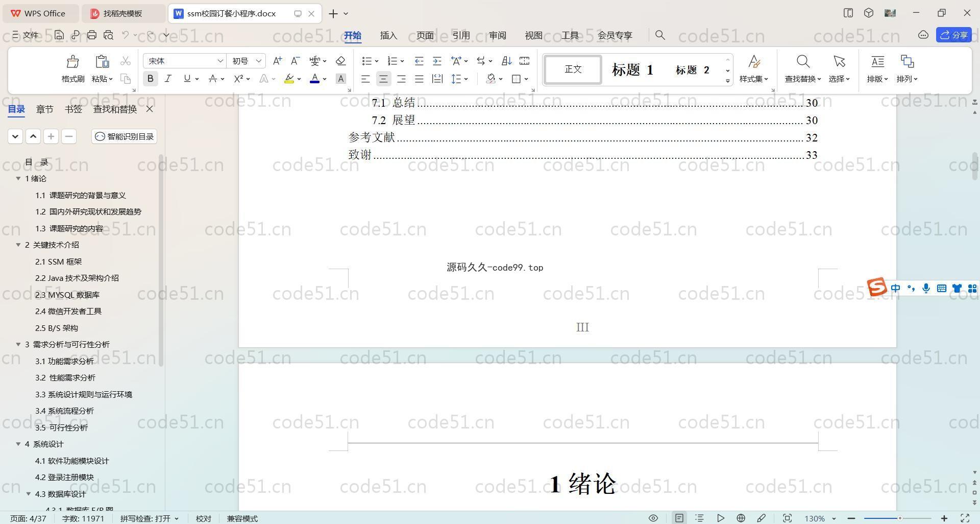Click 查找替换 button
The height and width of the screenshot is (524, 980).
(x=803, y=69)
